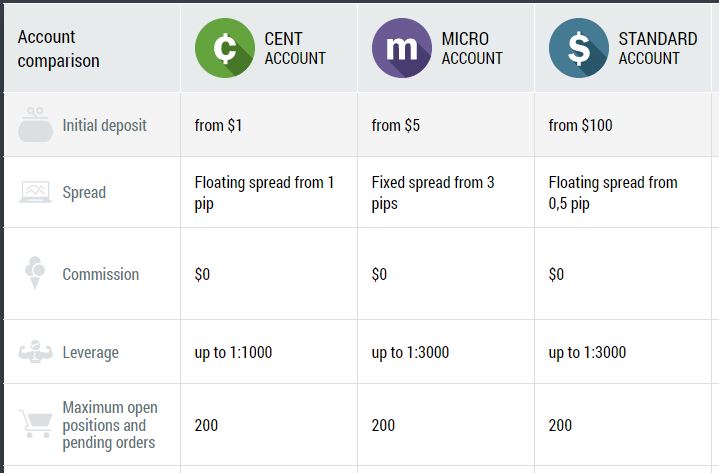Image resolution: width=719 pixels, height=473 pixels.
Task: Click the blue Standard Account dollar icon
Action: coord(579,48)
